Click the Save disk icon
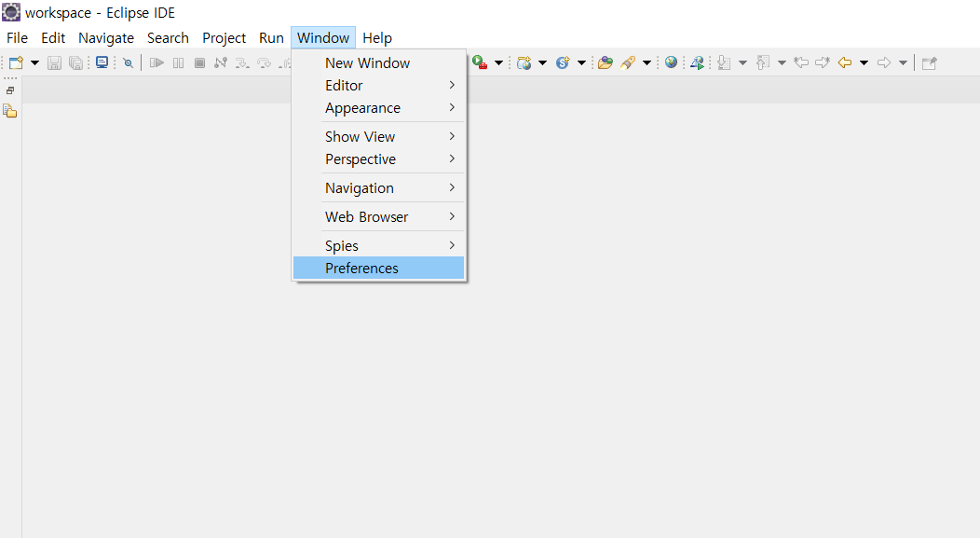 [54, 62]
